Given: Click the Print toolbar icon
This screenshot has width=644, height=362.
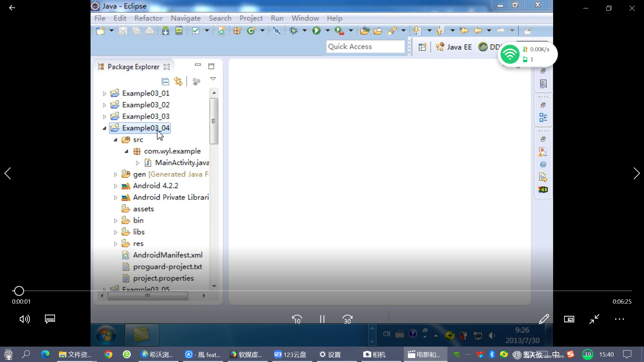Looking at the screenshot, I should tap(149, 31).
